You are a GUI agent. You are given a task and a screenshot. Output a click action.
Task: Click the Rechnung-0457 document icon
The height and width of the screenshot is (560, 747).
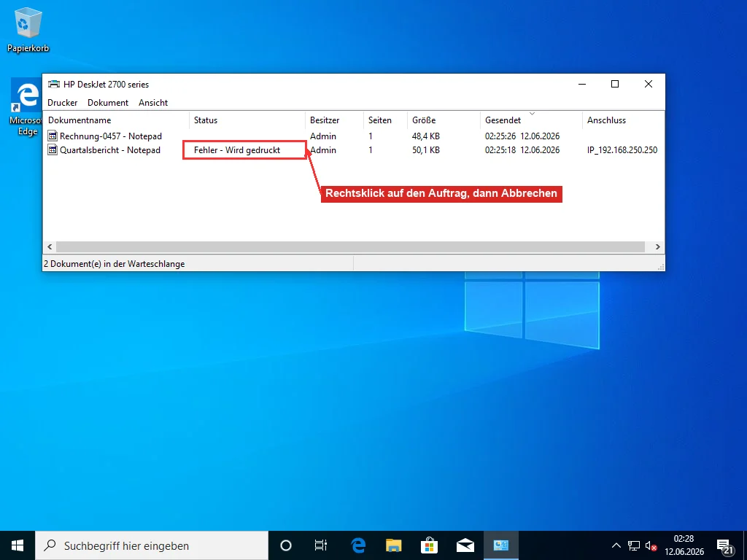coord(53,136)
